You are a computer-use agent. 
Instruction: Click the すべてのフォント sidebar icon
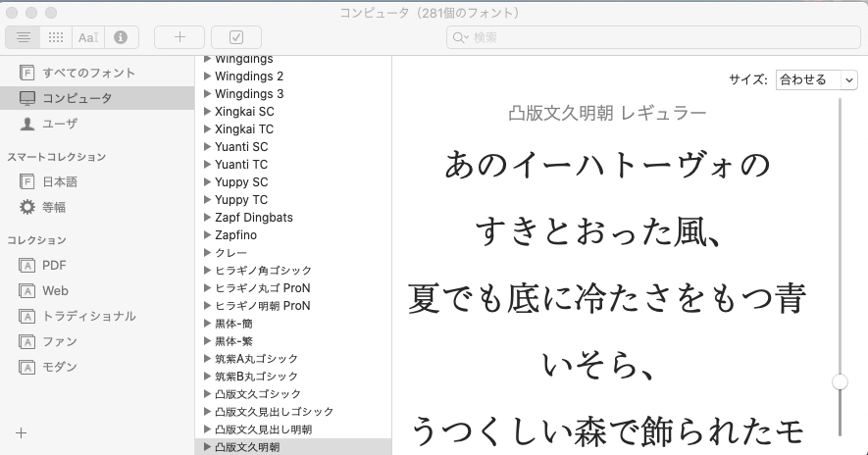26,73
